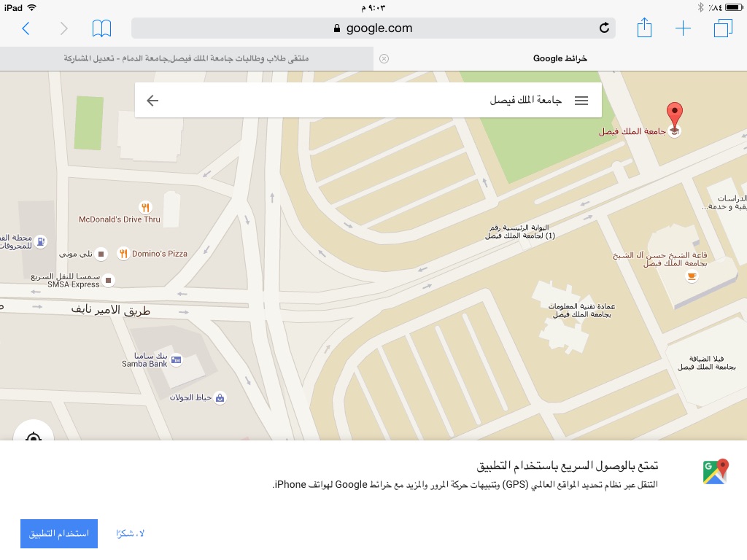Tap the McDonald's Drive Thru label

(x=120, y=219)
